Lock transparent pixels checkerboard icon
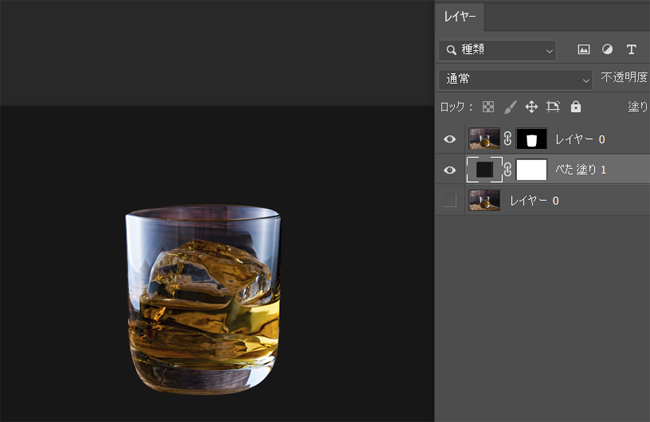Screen dimensions: 650x422 488,106
